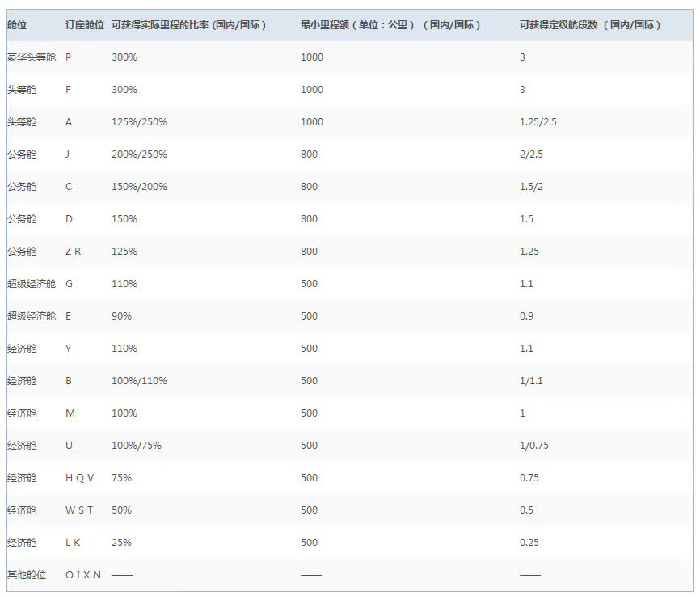Viewport: 700px width, 597px height.
Task: Select the 90% mileage ratio cell
Action: click(121, 316)
